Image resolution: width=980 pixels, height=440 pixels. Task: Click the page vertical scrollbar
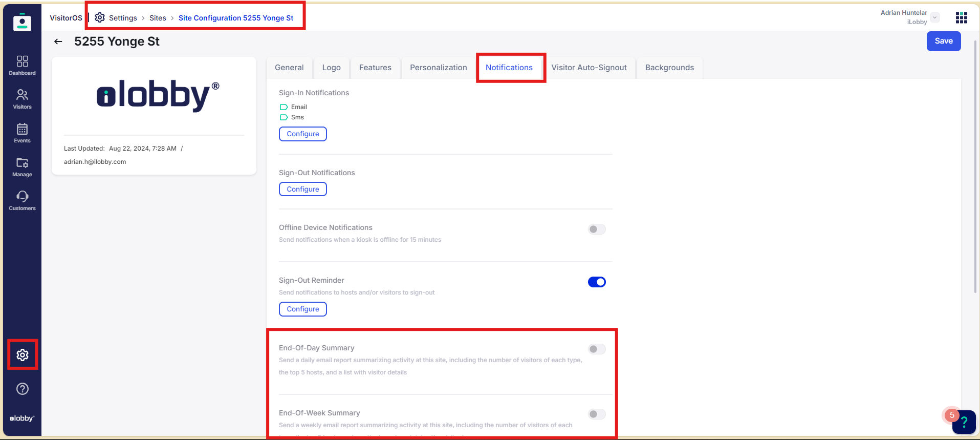click(x=975, y=166)
